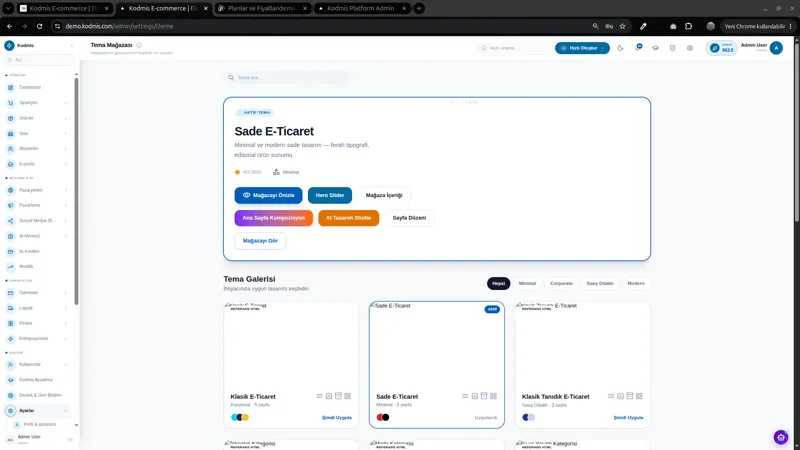Click the logout icon beside Admin User
The width and height of the screenshot is (800, 450).
coord(70,439)
